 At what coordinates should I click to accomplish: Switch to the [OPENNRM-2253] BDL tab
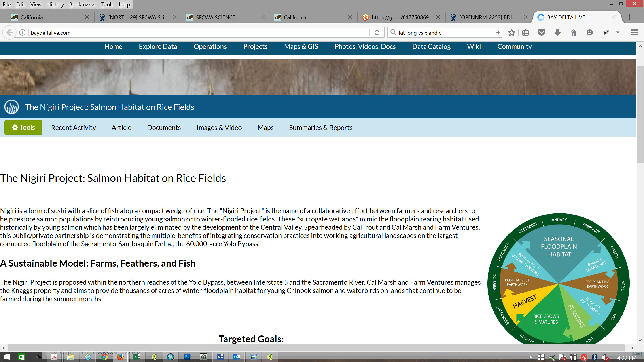point(489,17)
